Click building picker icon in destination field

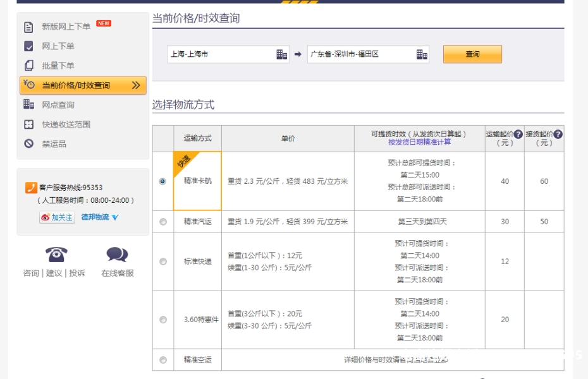(422, 55)
